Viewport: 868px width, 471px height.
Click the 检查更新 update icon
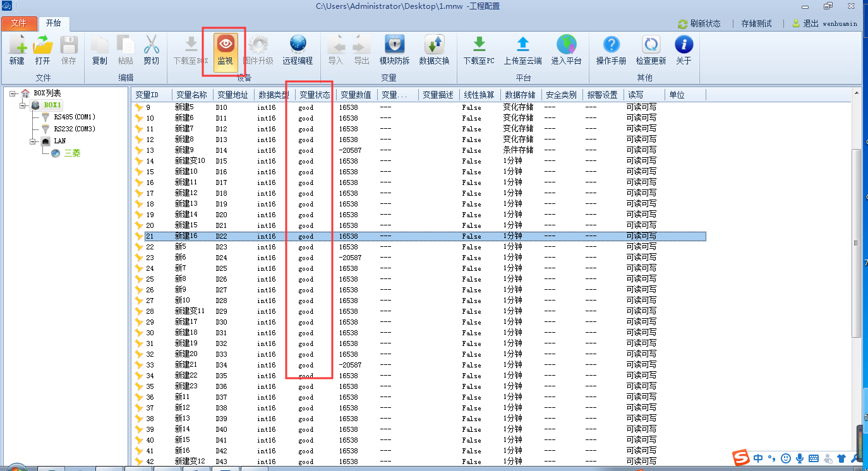point(651,49)
